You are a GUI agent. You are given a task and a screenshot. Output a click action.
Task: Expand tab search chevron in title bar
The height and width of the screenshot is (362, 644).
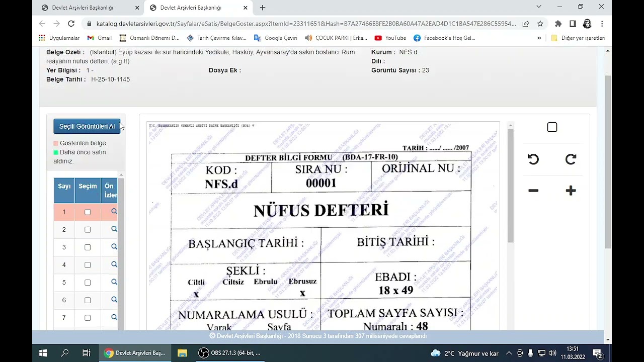pos(539,7)
